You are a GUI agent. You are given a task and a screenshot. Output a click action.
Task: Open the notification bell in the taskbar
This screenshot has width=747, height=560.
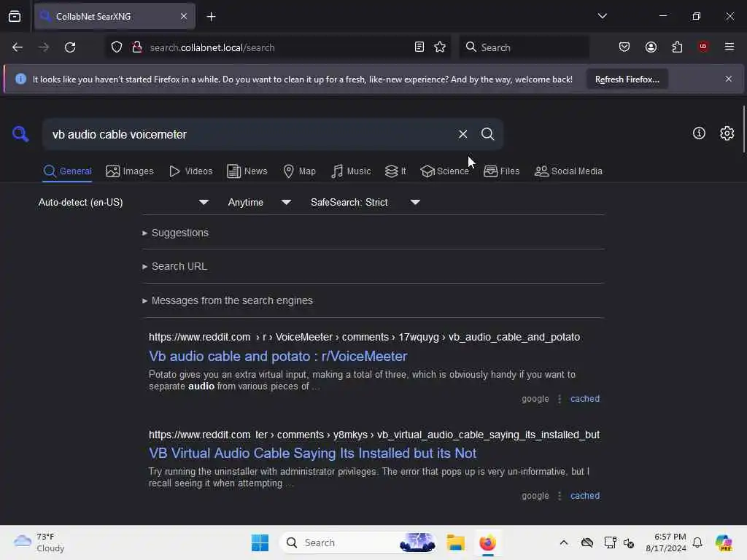click(x=697, y=542)
